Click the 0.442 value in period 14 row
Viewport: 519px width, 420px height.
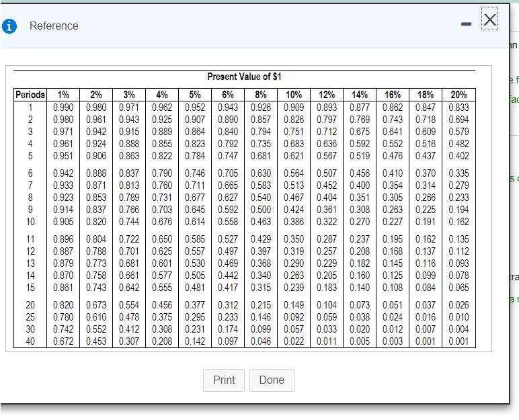point(228,276)
